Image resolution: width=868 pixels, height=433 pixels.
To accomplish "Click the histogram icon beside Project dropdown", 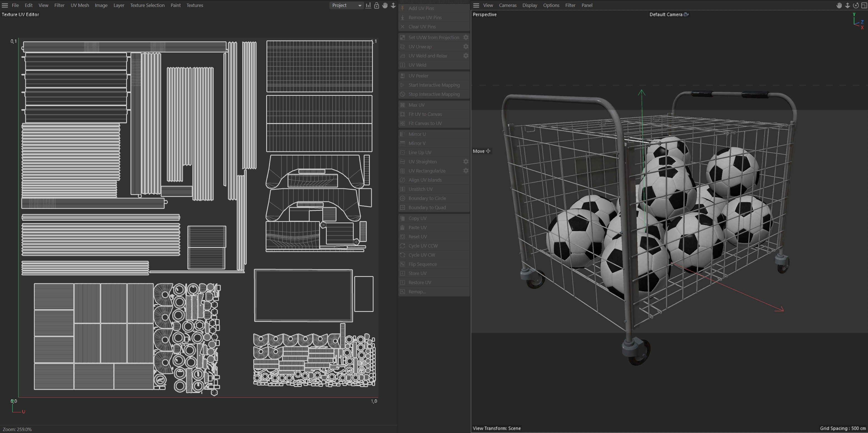I will (368, 5).
